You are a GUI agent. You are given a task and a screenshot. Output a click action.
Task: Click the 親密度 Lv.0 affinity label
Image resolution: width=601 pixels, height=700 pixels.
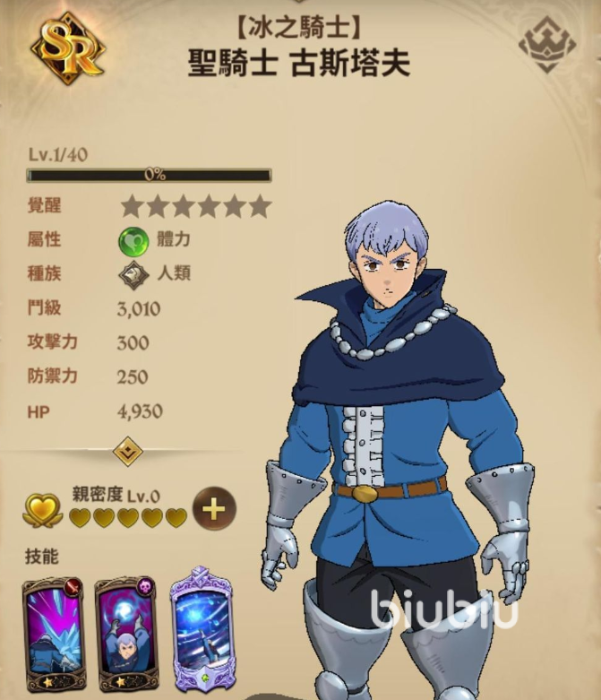116,495
